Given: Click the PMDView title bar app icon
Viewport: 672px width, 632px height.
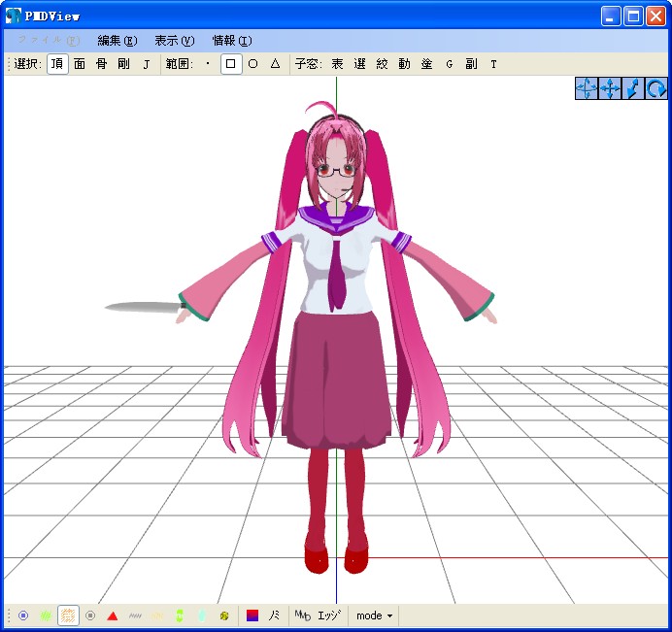Looking at the screenshot, I should pyautogui.click(x=14, y=16).
